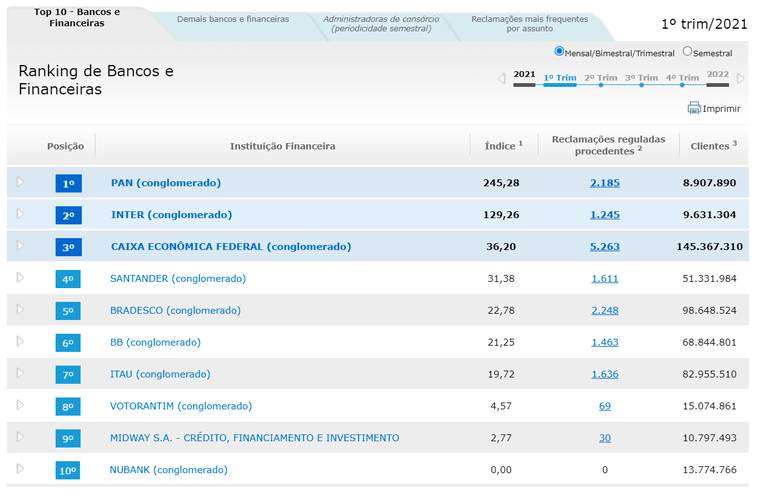Image resolution: width=759 pixels, height=500 pixels.
Task: Open VOTORANTIM (conglomerado) link
Action: pos(181,406)
